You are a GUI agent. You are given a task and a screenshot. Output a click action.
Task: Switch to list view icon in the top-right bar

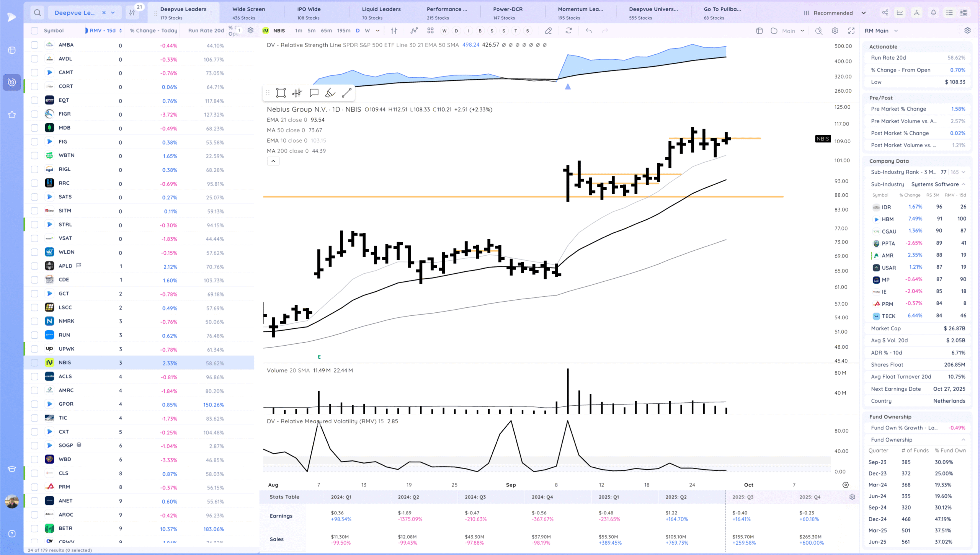coord(949,13)
